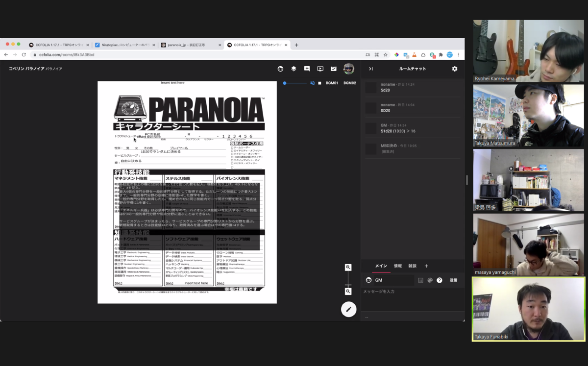Open the screen play icon in header
Screen dimensions: 588x366
coord(320,69)
